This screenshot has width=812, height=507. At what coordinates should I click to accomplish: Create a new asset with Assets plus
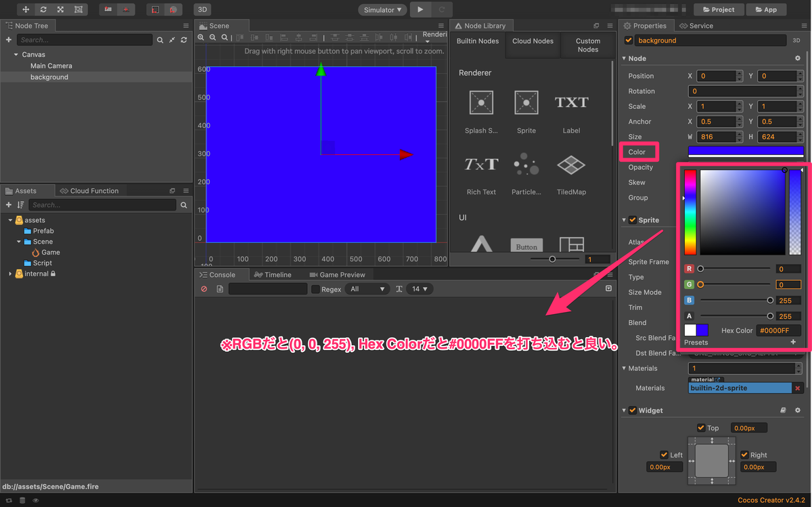coord(9,205)
